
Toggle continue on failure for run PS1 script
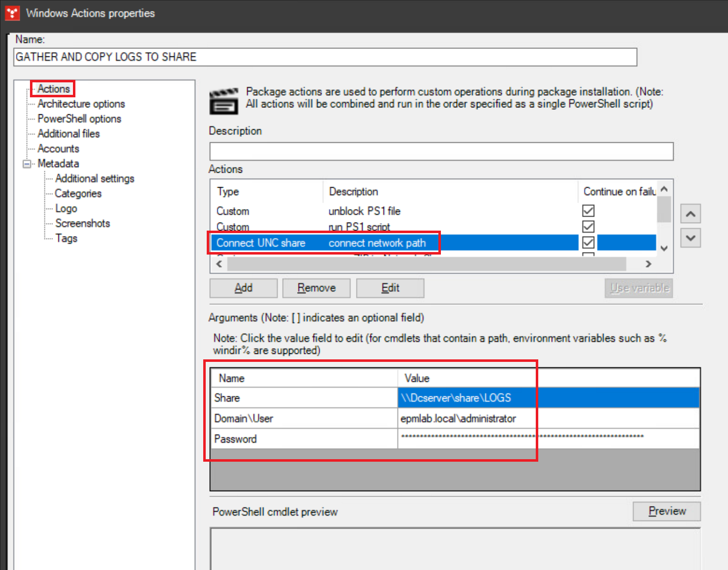pos(588,227)
